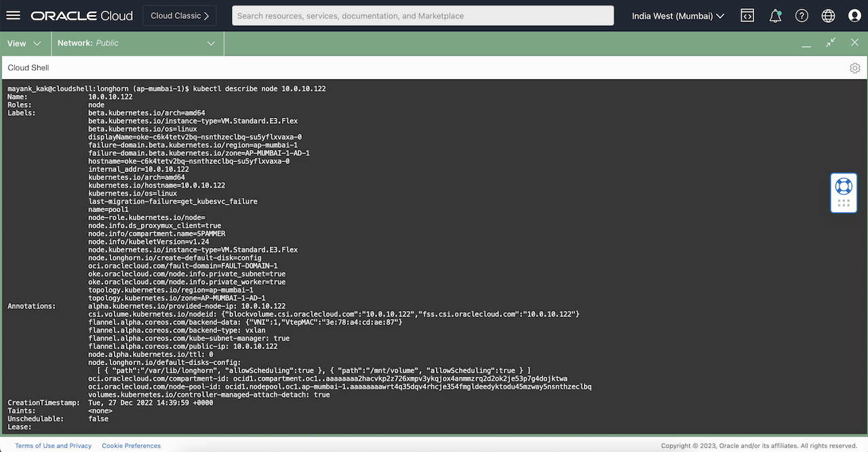Open the user profile avatar menu
The image size is (868, 452).
tap(854, 16)
